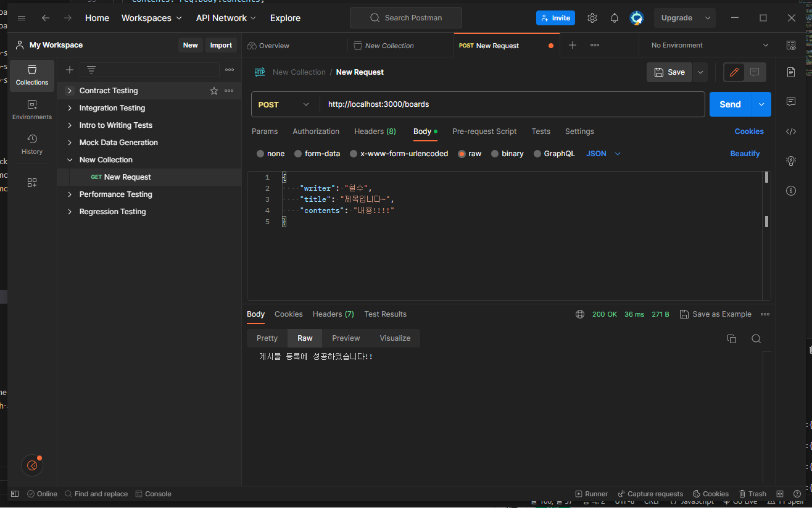This screenshot has height=508, width=812.
Task: Open the request Cookies link
Action: click(x=749, y=131)
